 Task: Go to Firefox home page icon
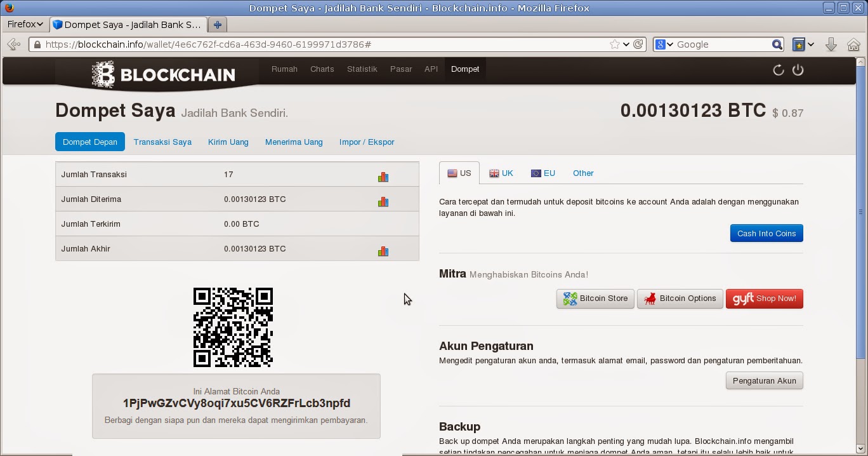(853, 44)
